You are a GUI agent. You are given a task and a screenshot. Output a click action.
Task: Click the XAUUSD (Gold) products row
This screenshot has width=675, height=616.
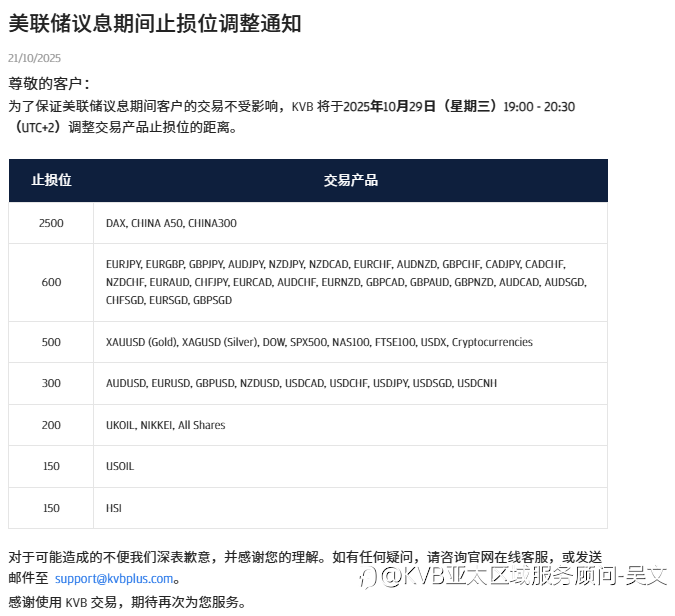click(350, 342)
